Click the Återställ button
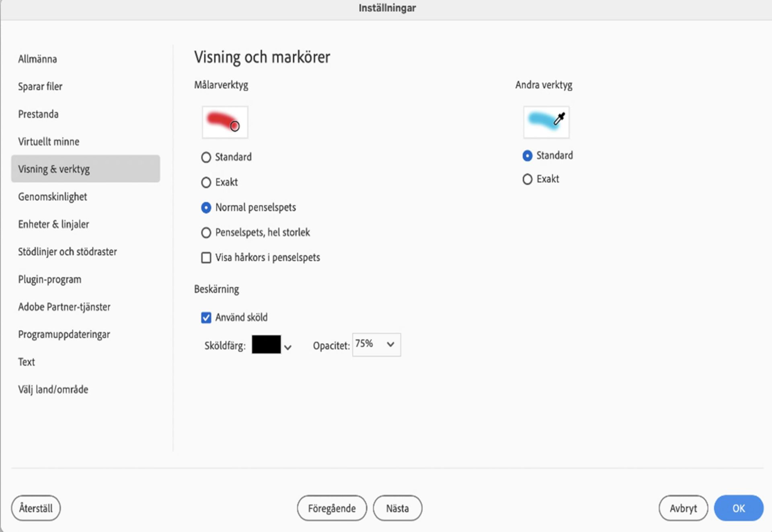This screenshot has height=532, width=772. [x=36, y=508]
